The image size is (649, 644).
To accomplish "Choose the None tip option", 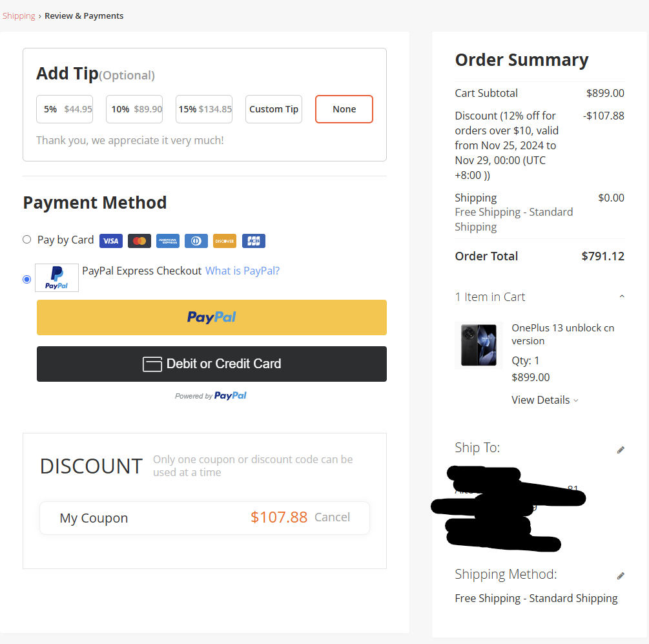I will (344, 109).
